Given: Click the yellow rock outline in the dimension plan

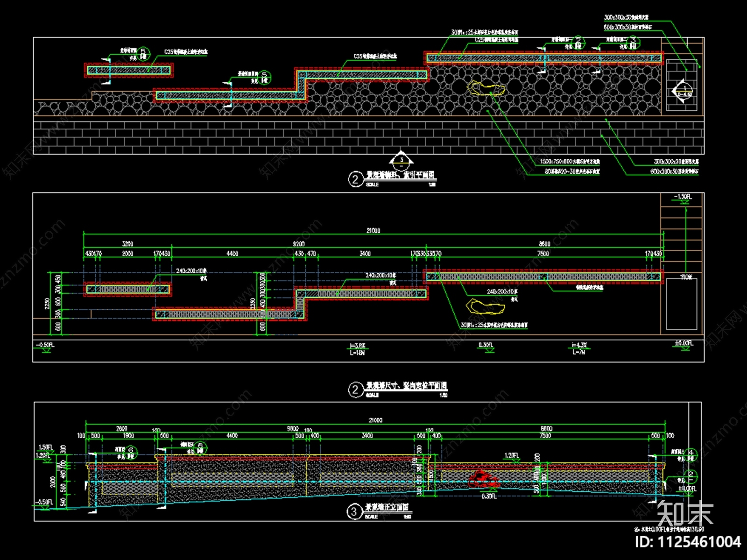Looking at the screenshot, I should (486, 306).
